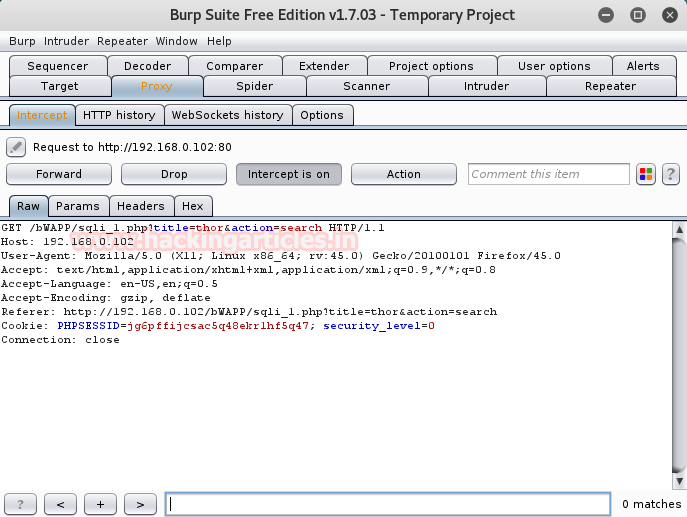Select the Proxy tab
This screenshot has height=517, width=687.
pyautogui.click(x=157, y=86)
